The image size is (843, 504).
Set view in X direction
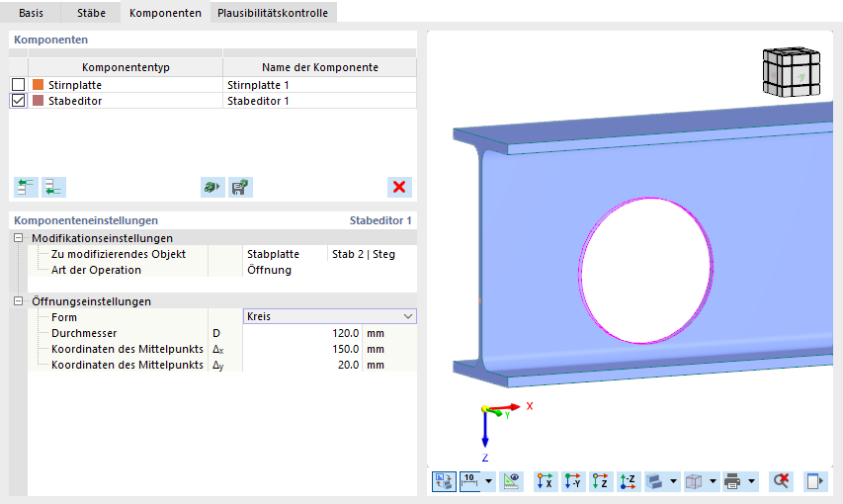[546, 481]
